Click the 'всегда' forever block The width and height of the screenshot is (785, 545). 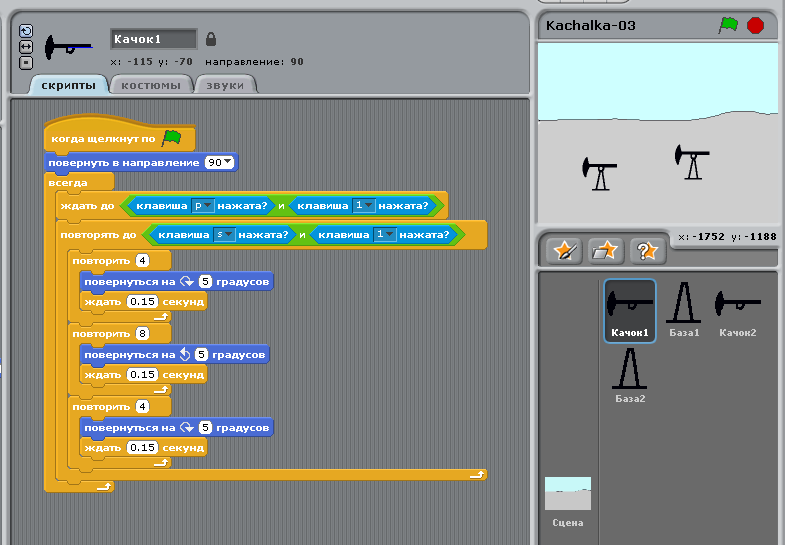(68, 183)
